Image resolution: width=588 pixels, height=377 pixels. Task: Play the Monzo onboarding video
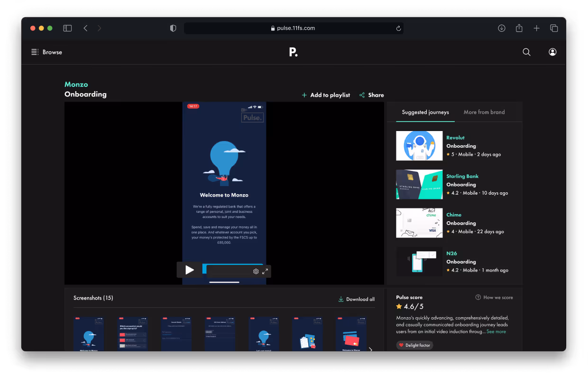point(190,270)
